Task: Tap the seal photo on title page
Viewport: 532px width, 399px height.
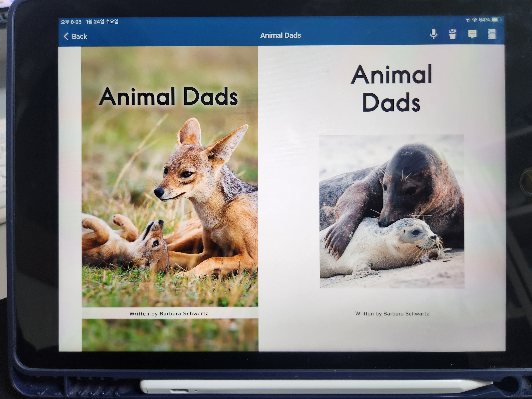Action: coord(392,211)
